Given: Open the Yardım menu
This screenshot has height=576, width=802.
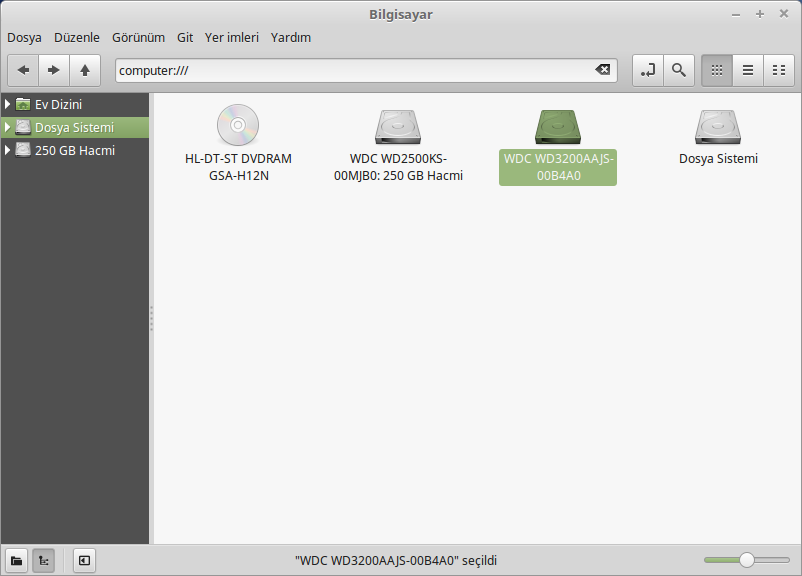Looking at the screenshot, I should 291,37.
